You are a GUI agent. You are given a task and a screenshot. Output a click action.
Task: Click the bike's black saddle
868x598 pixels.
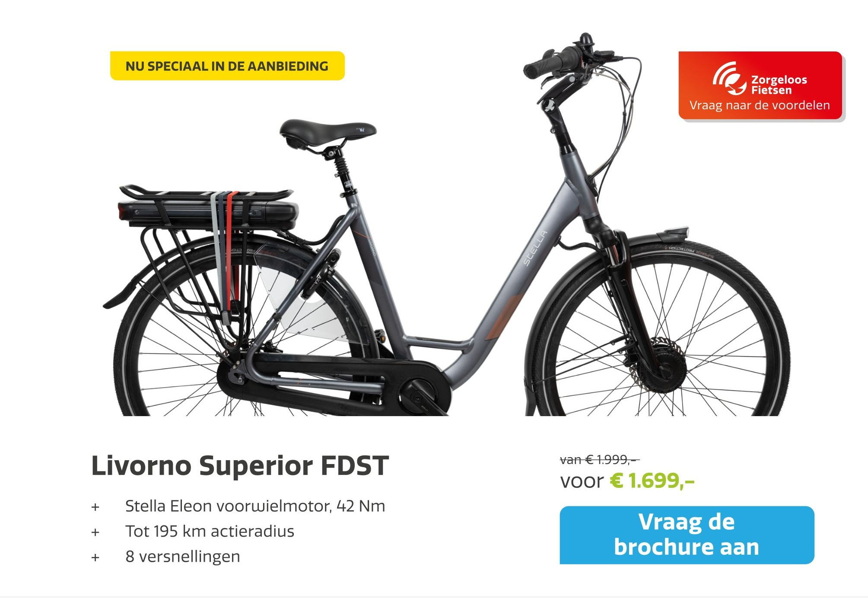pyautogui.click(x=327, y=130)
